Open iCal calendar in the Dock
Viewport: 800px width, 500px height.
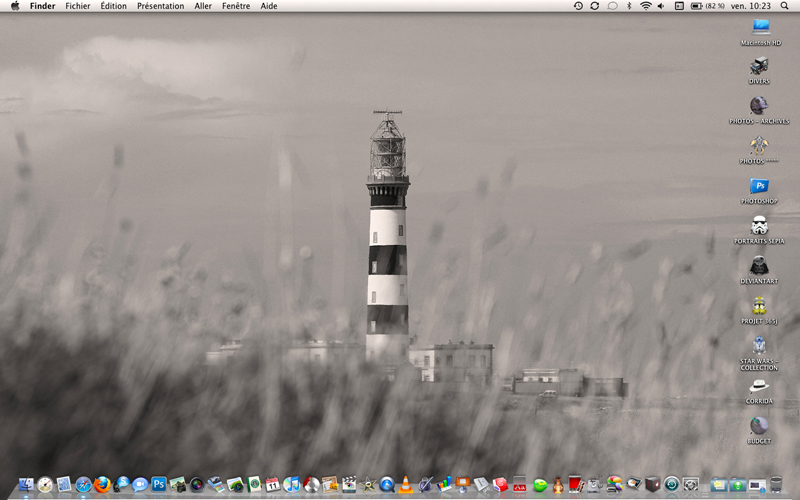[x=272, y=485]
